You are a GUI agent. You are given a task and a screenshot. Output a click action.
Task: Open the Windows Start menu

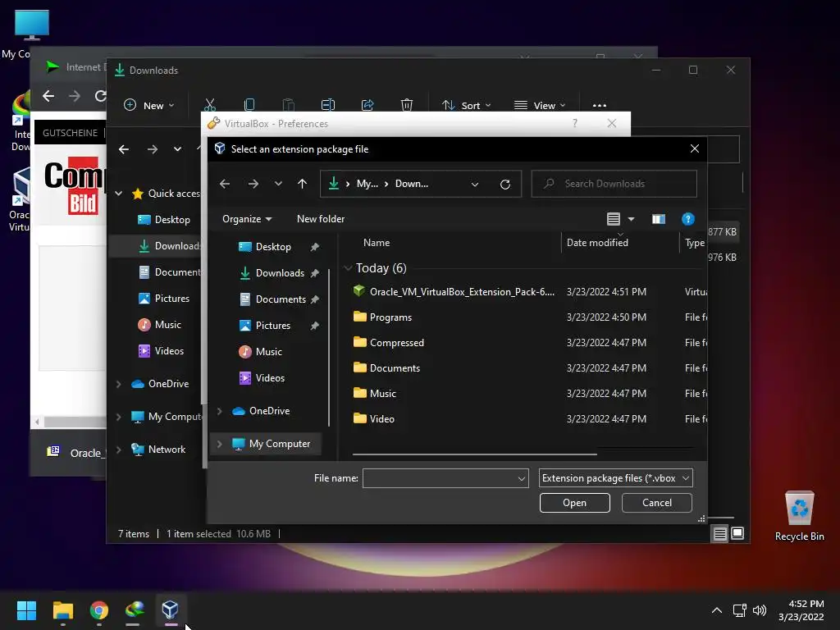(x=26, y=610)
